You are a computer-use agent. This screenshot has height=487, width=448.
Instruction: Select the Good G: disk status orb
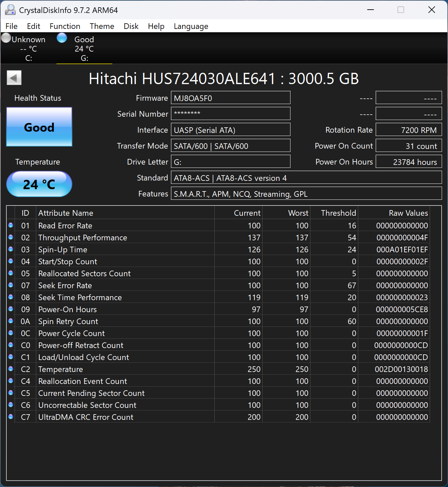pyautogui.click(x=62, y=38)
